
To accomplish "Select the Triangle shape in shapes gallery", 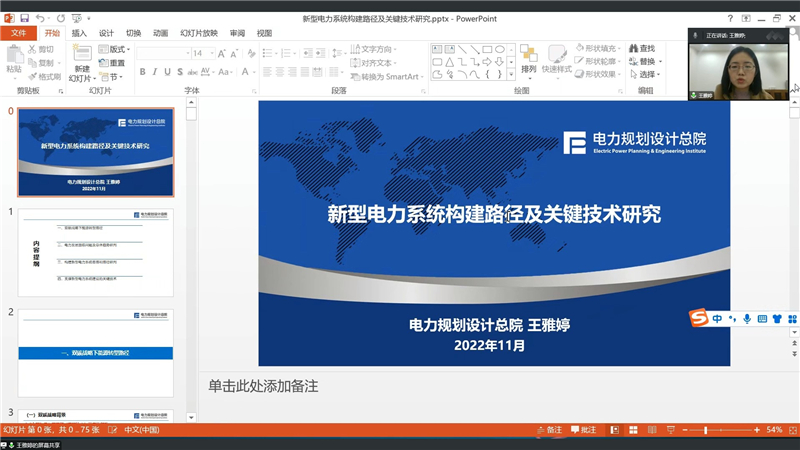I will pos(449,62).
